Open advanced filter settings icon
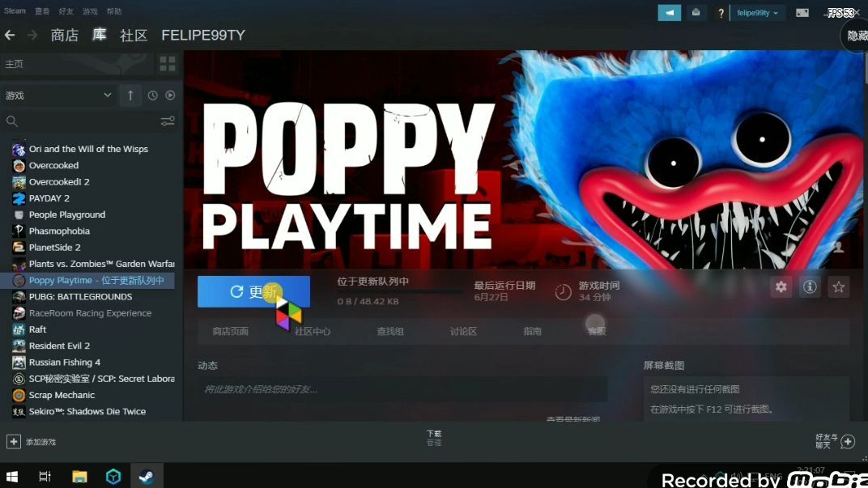 [x=168, y=121]
